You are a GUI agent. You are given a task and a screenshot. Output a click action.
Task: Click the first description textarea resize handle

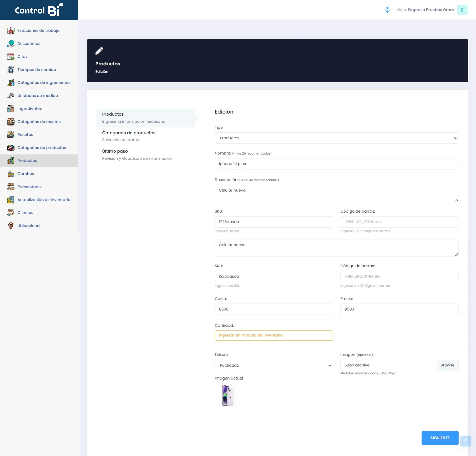coord(456,200)
